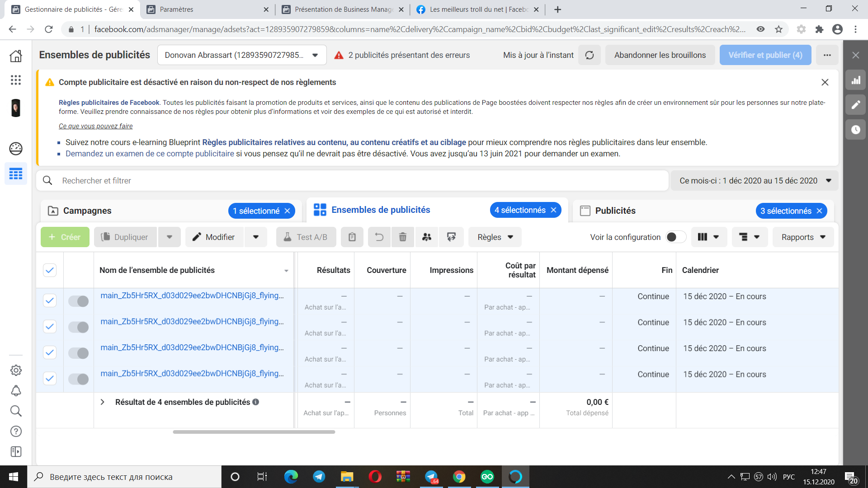Open the search magnifier in sidebar
The image size is (868, 488).
16,411
